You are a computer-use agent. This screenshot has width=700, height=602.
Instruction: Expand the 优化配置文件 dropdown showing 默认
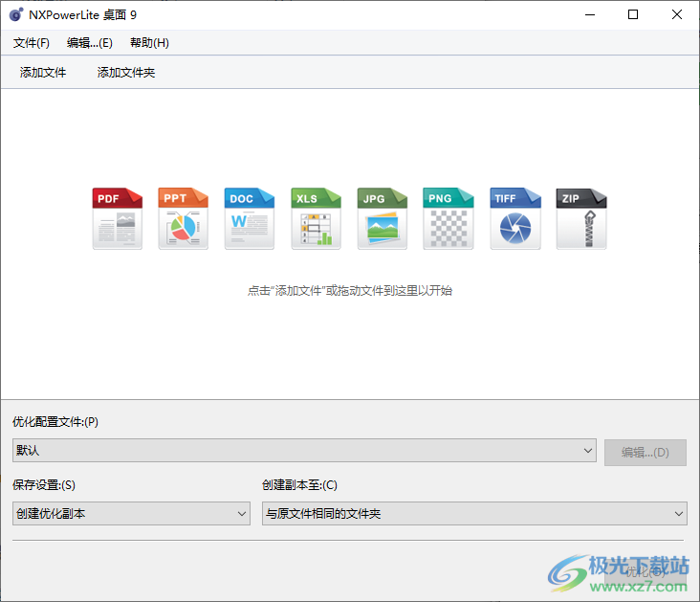304,451
